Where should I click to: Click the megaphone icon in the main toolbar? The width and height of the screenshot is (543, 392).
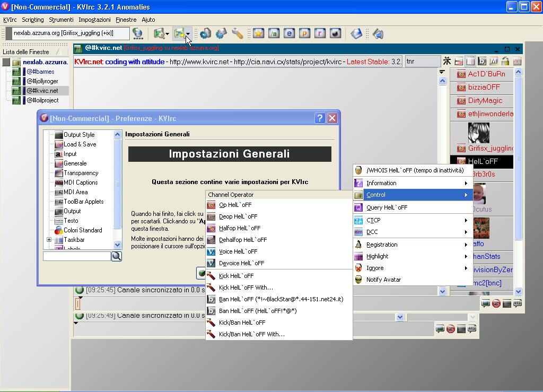click(378, 33)
